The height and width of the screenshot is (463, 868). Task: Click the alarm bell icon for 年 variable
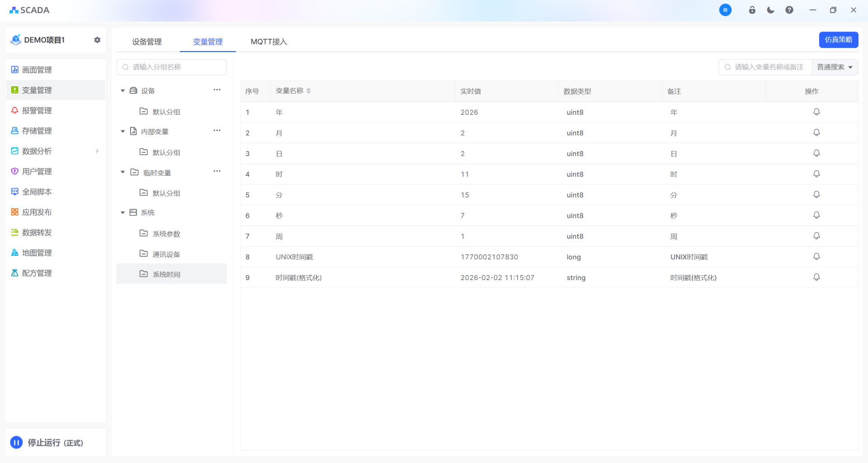[x=816, y=112]
